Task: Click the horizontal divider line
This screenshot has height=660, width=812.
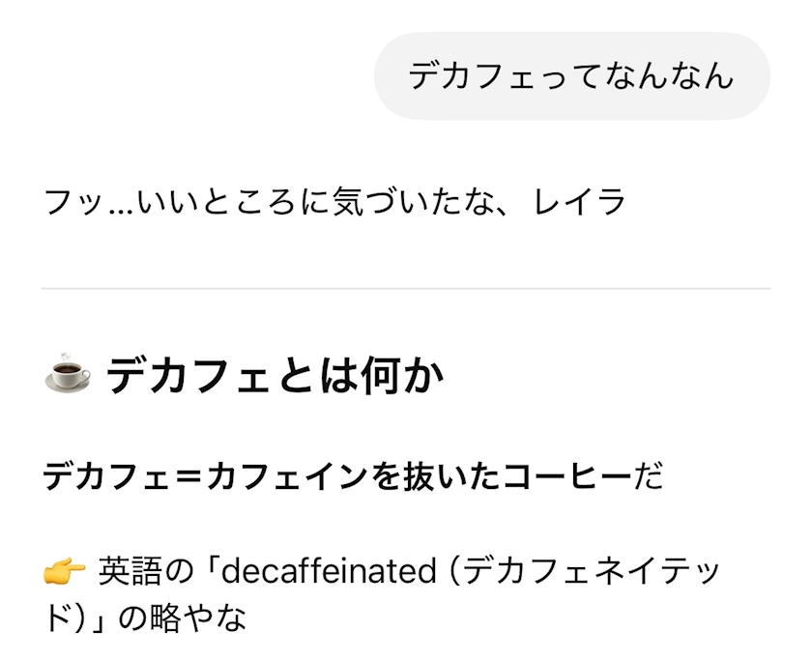Action: pyautogui.click(x=406, y=288)
